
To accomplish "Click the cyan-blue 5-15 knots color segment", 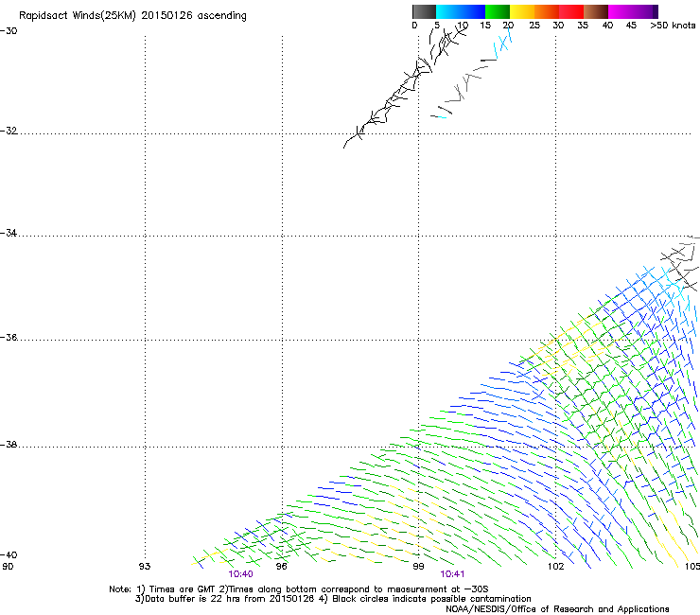I will click(x=461, y=11).
